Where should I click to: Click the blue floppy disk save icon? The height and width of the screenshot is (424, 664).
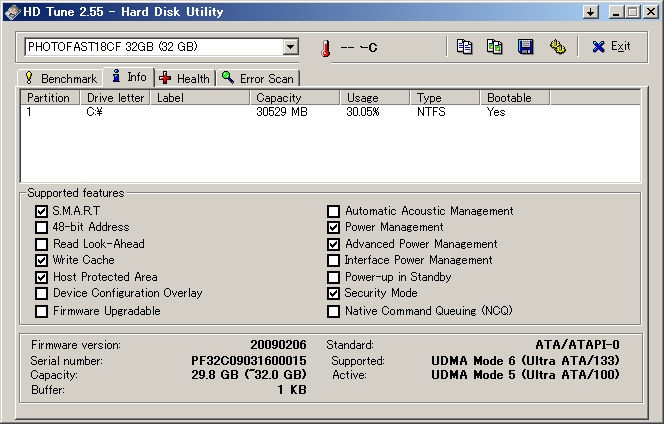[525, 47]
